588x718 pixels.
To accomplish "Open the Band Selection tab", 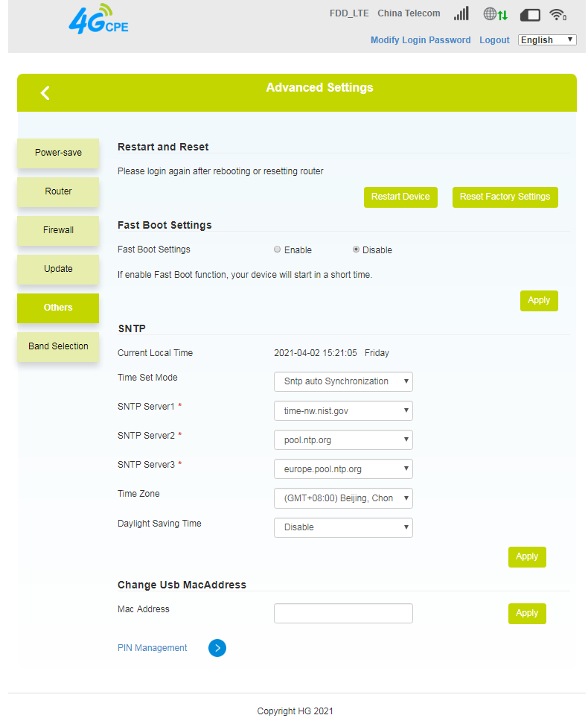I will pos(58,346).
